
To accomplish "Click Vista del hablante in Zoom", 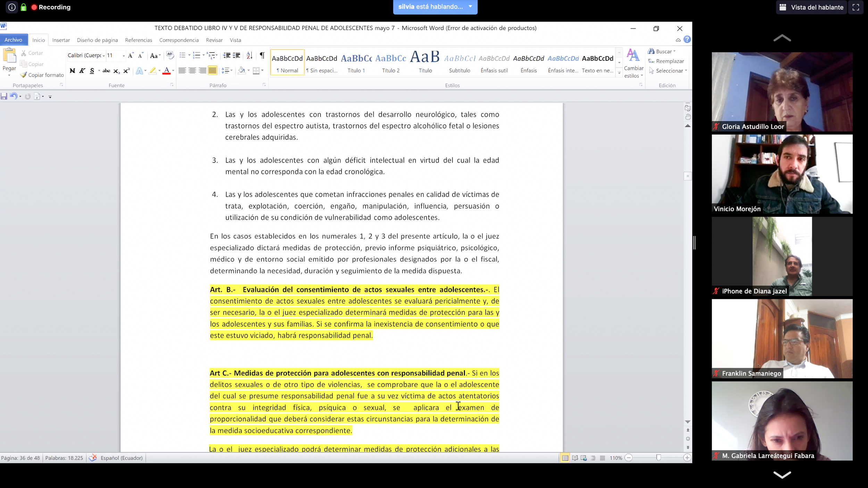I will (x=811, y=7).
